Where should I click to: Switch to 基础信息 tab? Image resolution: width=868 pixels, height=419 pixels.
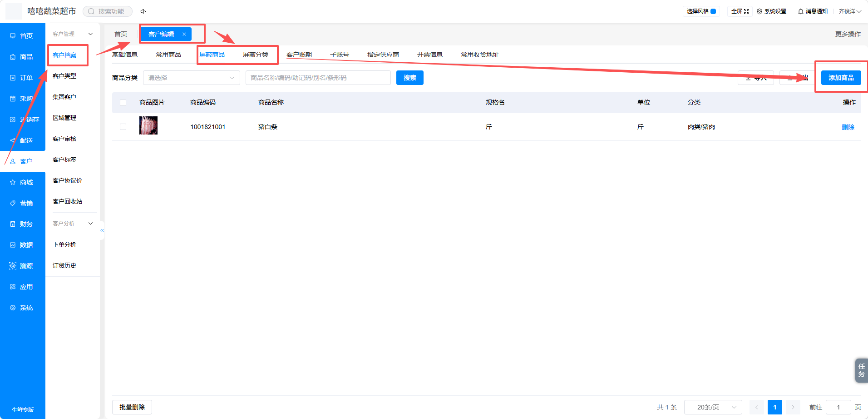(125, 55)
